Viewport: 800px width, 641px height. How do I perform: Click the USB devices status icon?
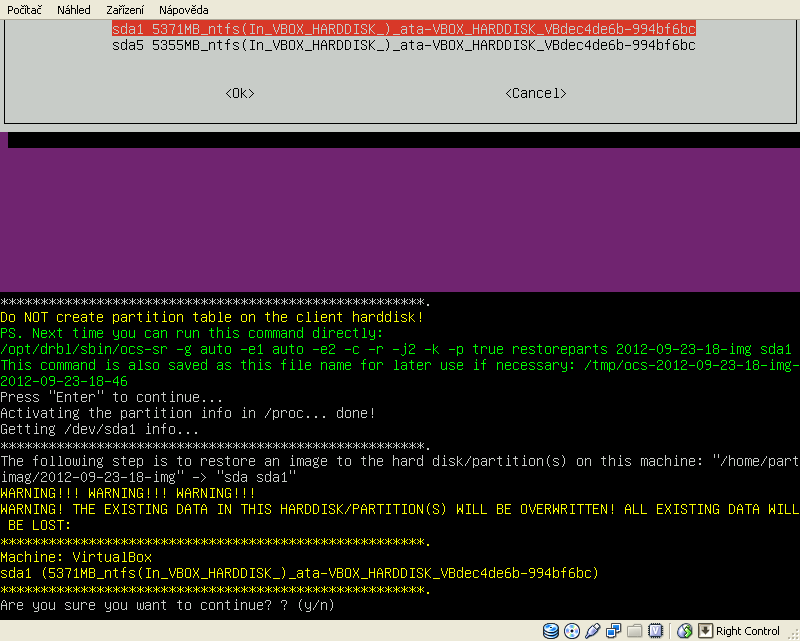pyautogui.click(x=593, y=631)
